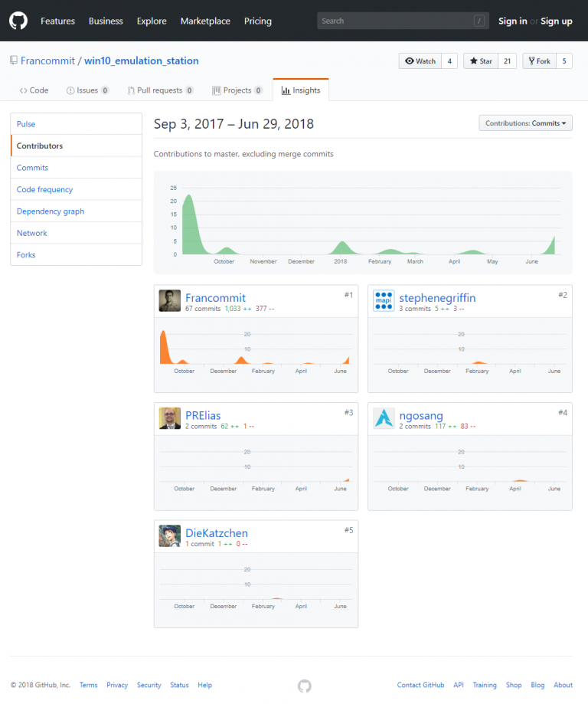View ngosang's 2 commits
Image resolution: width=588 pixels, height=704 pixels.
pos(415,426)
